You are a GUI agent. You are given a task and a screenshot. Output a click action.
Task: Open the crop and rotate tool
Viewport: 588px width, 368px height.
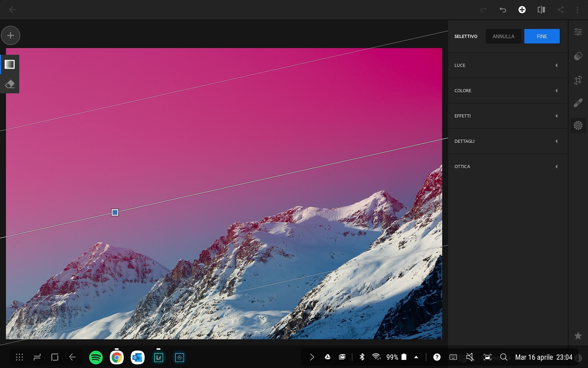click(x=578, y=80)
